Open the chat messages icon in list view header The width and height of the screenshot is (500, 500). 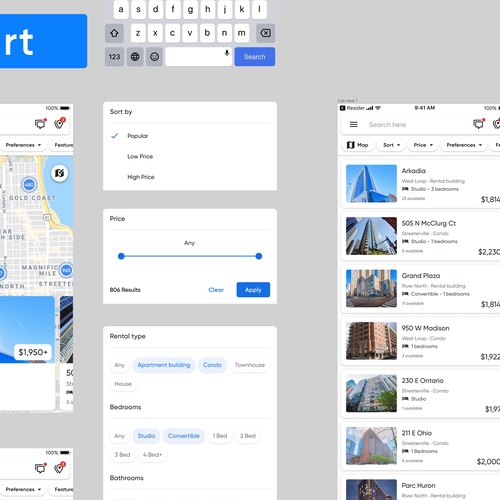[479, 124]
